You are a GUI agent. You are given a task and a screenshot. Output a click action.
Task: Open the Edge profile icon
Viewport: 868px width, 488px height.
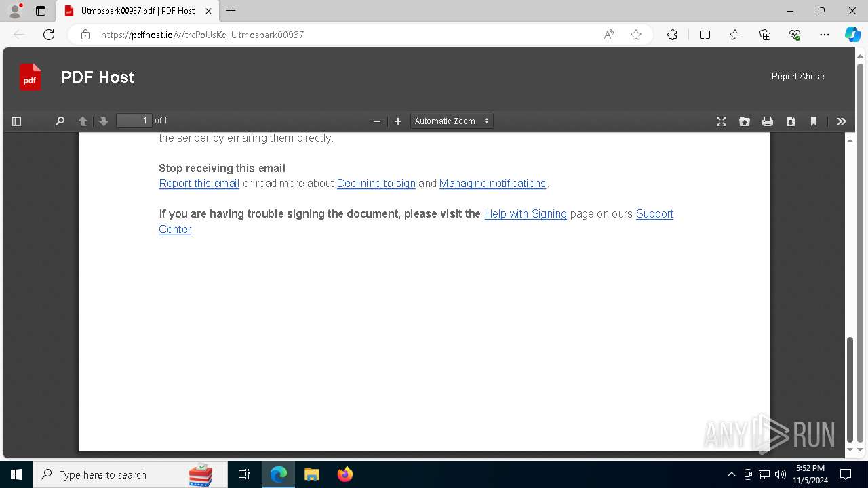pos(15,11)
